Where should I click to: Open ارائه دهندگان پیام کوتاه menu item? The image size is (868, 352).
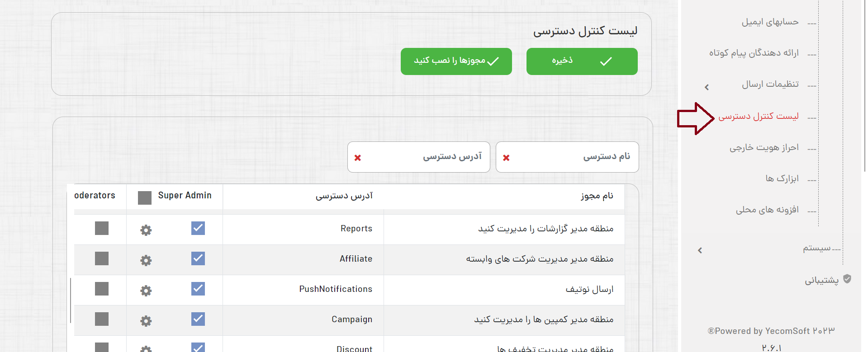click(x=754, y=53)
